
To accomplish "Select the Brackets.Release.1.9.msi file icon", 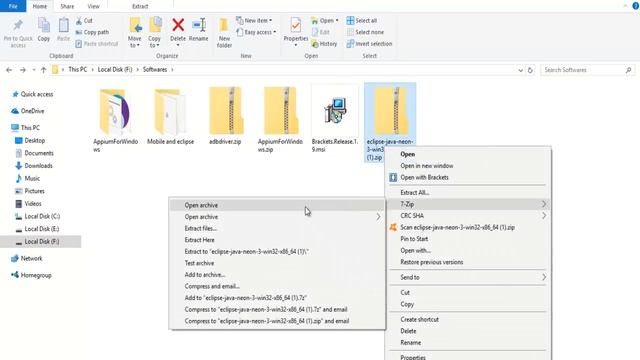I will [335, 110].
